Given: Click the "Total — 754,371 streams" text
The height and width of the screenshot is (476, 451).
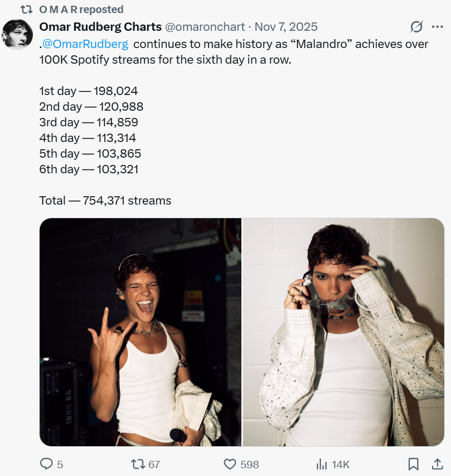Looking at the screenshot, I should click(105, 200).
